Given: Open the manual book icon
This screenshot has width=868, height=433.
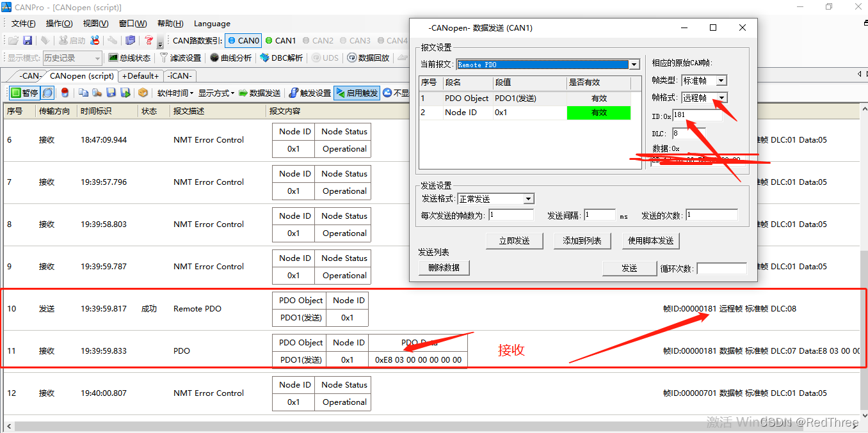Looking at the screenshot, I should 131,40.
